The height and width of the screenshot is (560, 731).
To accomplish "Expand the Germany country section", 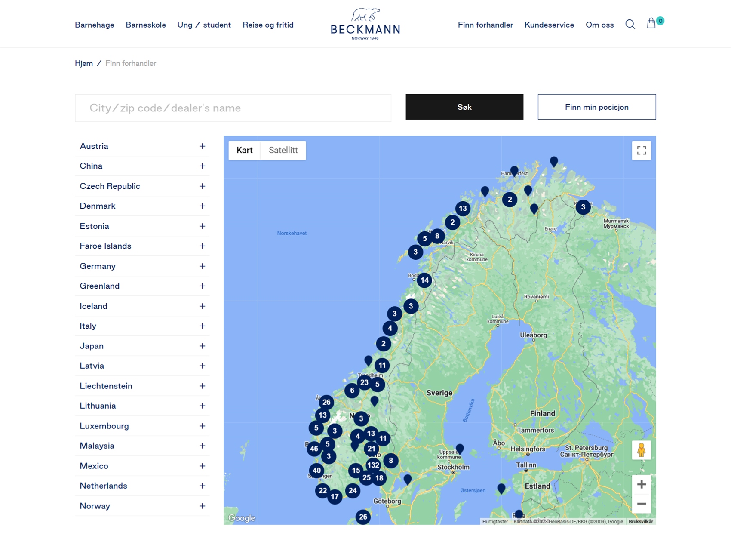I will (202, 266).
